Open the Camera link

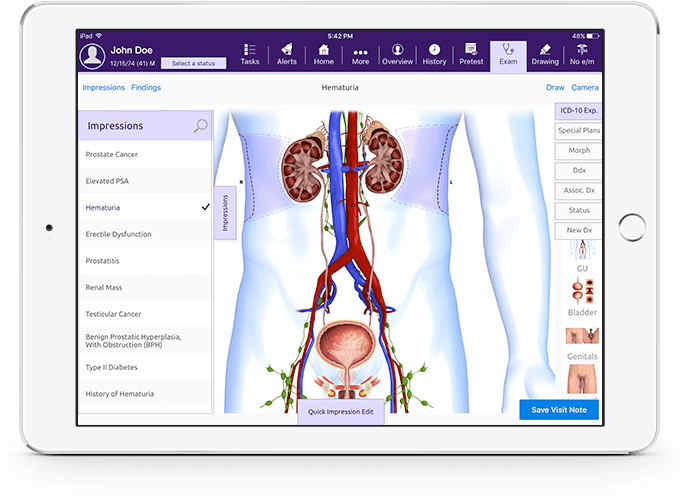click(585, 88)
